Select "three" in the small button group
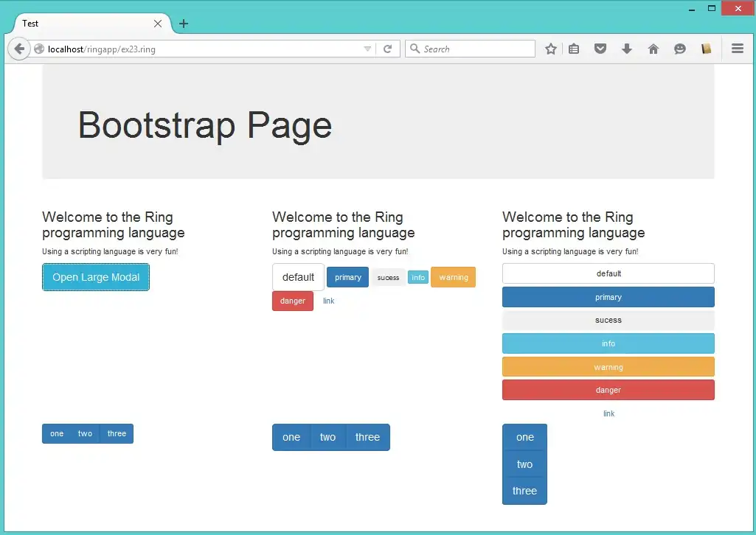 point(117,434)
